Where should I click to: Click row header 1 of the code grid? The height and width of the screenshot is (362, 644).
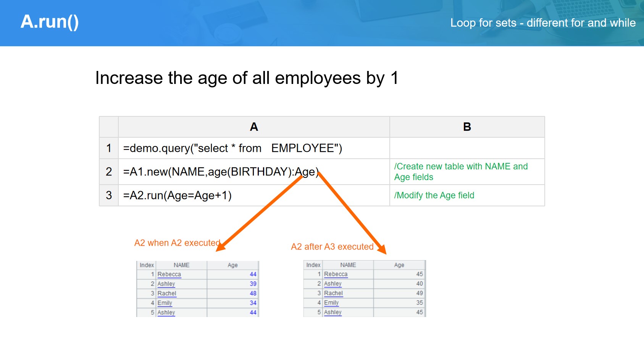[109, 148]
